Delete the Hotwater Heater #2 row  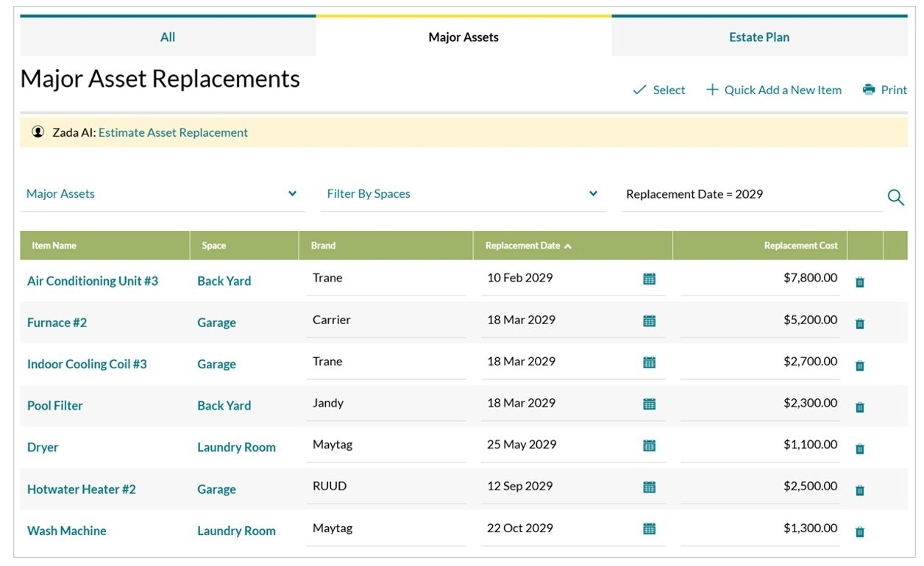click(x=859, y=490)
